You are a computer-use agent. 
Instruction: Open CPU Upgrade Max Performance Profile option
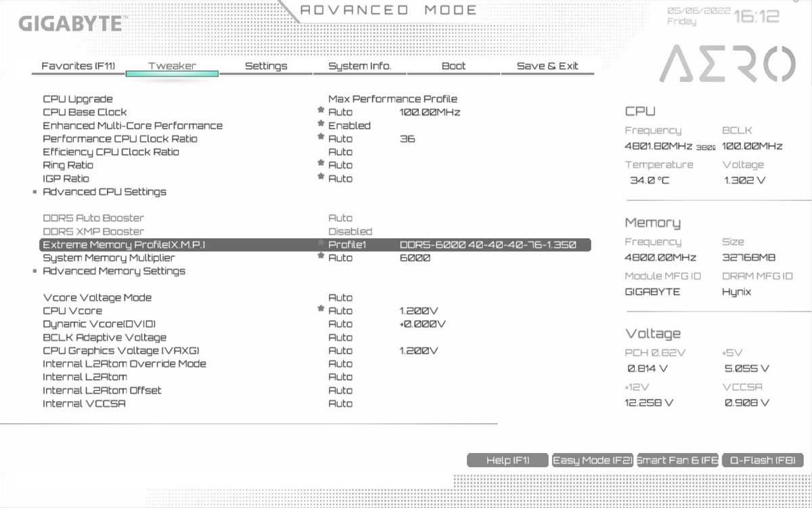coord(392,99)
